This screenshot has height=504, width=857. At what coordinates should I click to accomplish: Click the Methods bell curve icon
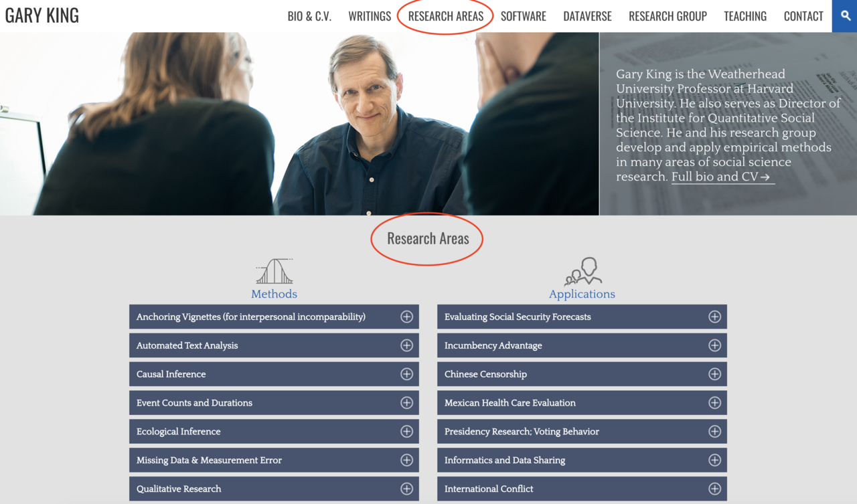275,271
